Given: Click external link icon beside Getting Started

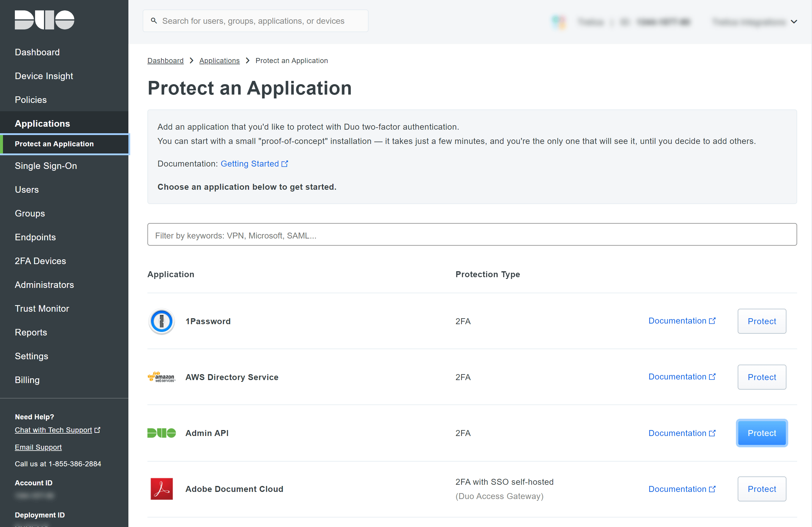Looking at the screenshot, I should click(x=284, y=164).
